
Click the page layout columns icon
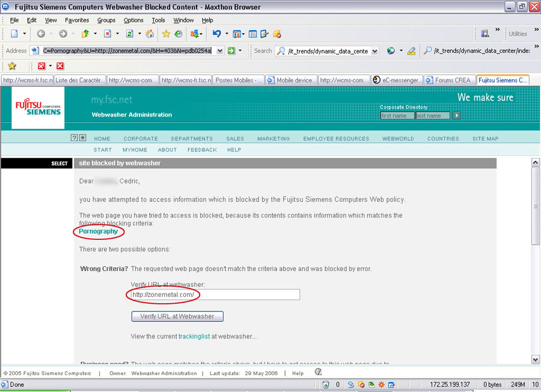point(237,34)
